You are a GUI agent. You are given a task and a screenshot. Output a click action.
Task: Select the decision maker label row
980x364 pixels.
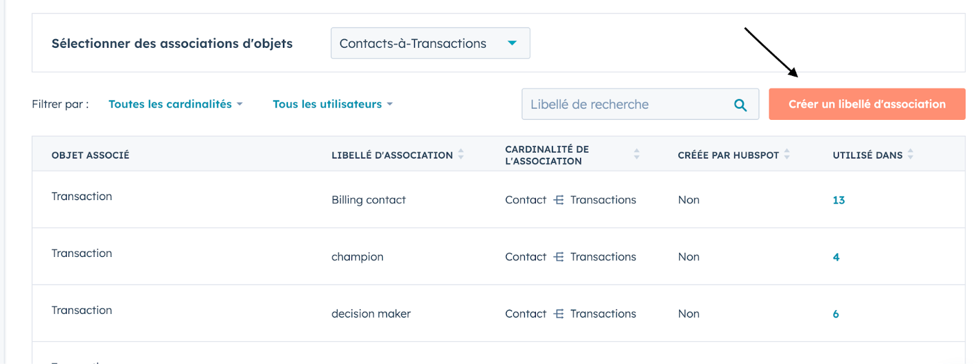499,313
